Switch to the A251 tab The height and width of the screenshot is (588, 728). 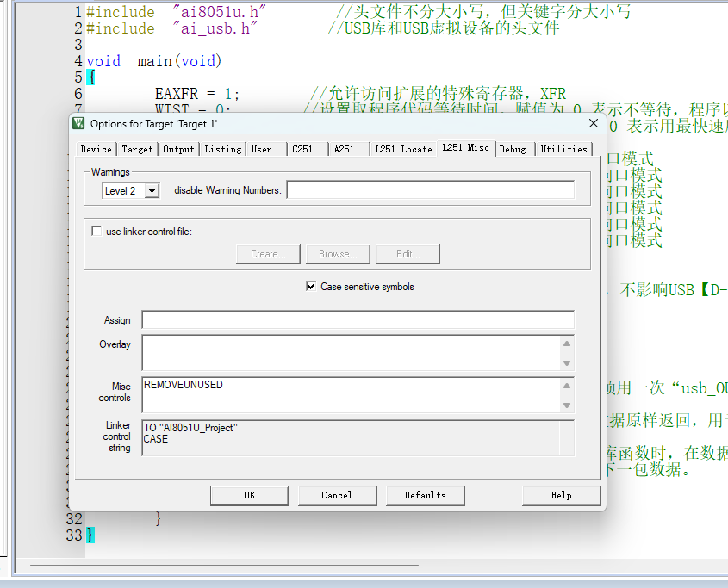(344, 150)
